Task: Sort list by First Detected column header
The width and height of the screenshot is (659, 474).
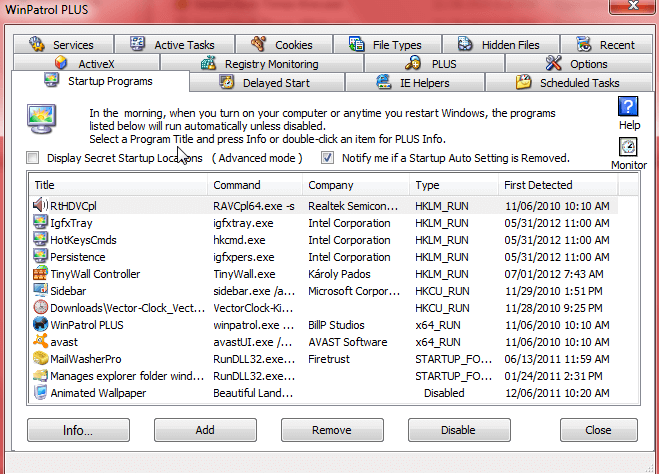Action: [x=558, y=185]
